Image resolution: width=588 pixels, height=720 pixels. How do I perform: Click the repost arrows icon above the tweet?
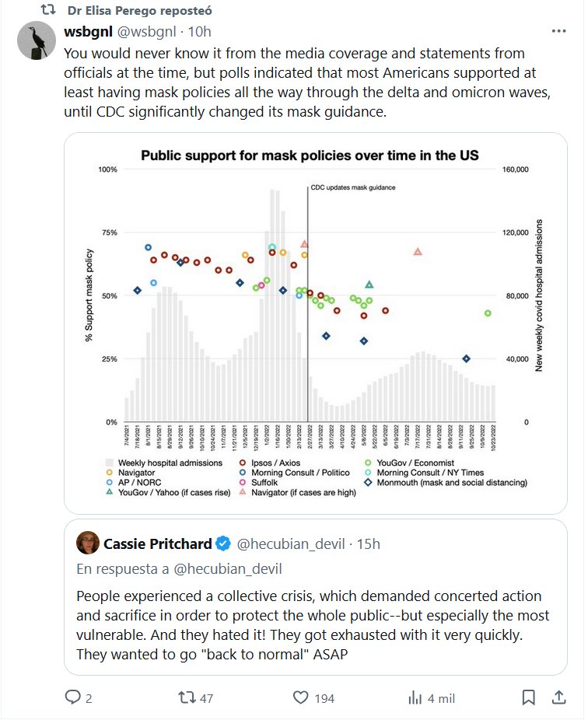point(48,11)
